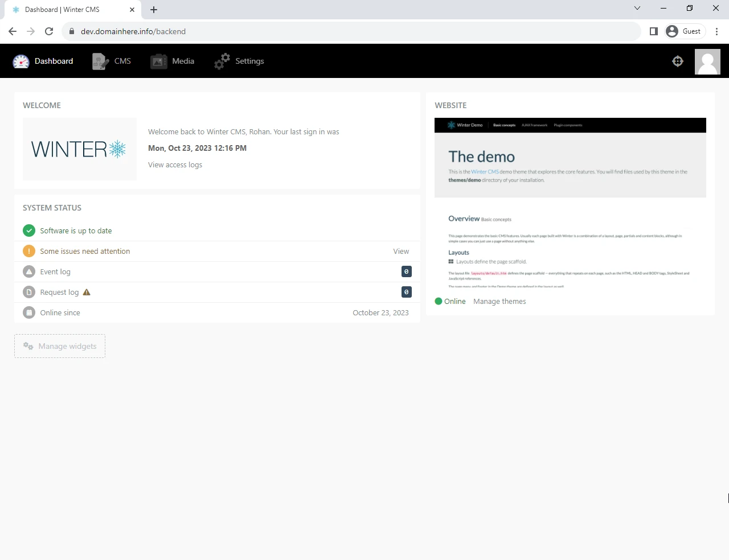Viewport: 729px width, 560px height.
Task: Click the Manage widgets button
Action: coord(60,346)
